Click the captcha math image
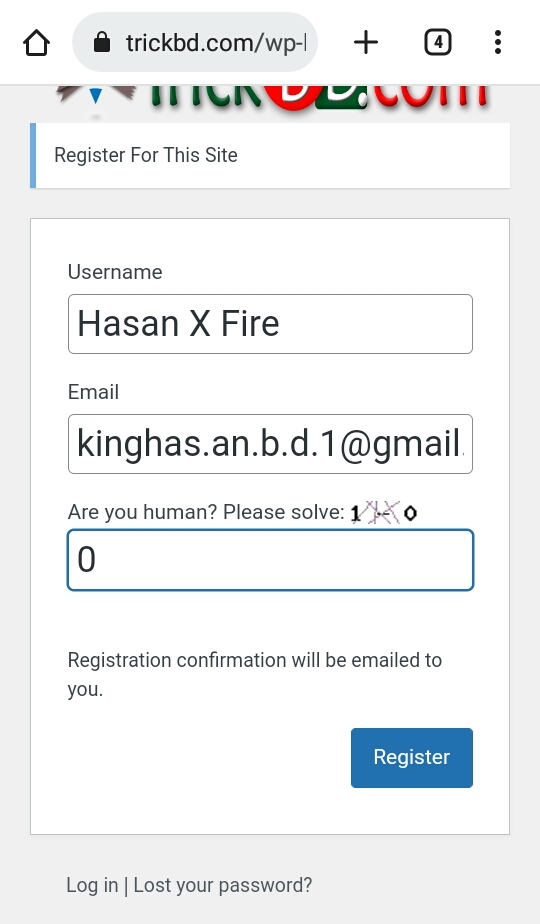 (384, 513)
